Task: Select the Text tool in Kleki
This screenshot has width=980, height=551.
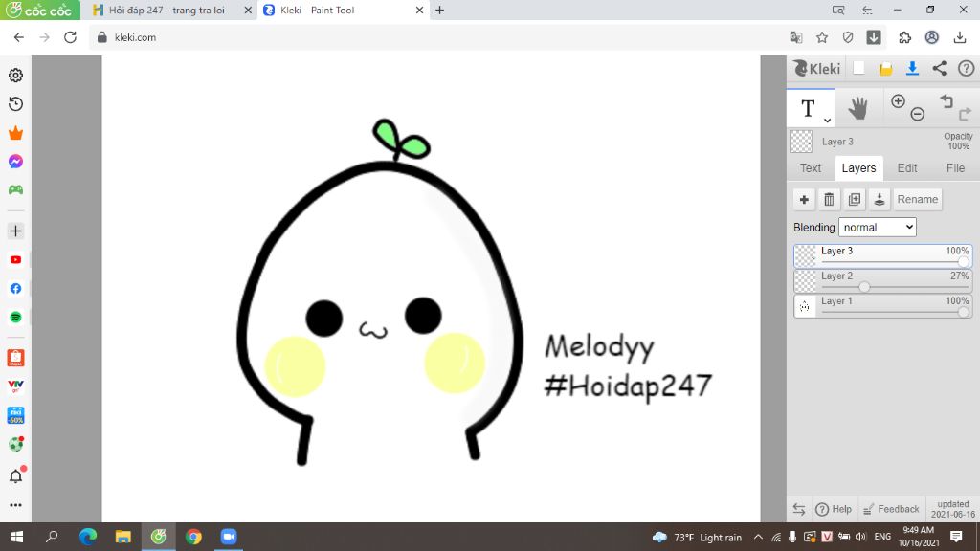Action: click(808, 108)
